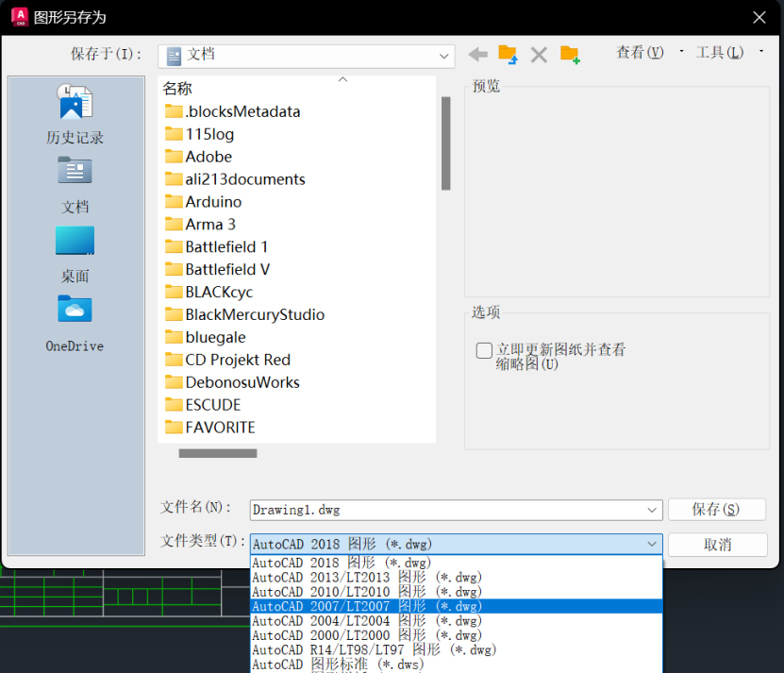
Task: Select the Arma 3 folder
Action: [x=200, y=224]
